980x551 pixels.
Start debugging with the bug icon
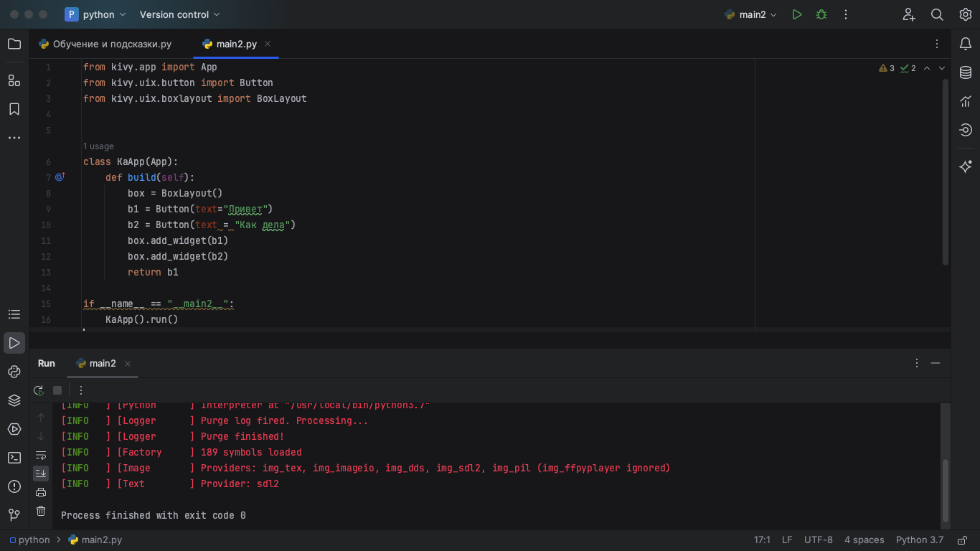(821, 14)
